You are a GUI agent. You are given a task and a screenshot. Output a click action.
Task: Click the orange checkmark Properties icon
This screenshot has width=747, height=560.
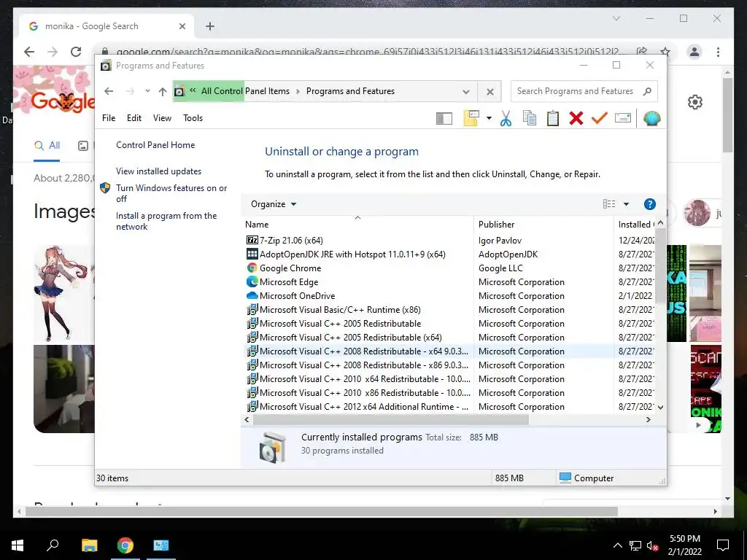pos(600,118)
